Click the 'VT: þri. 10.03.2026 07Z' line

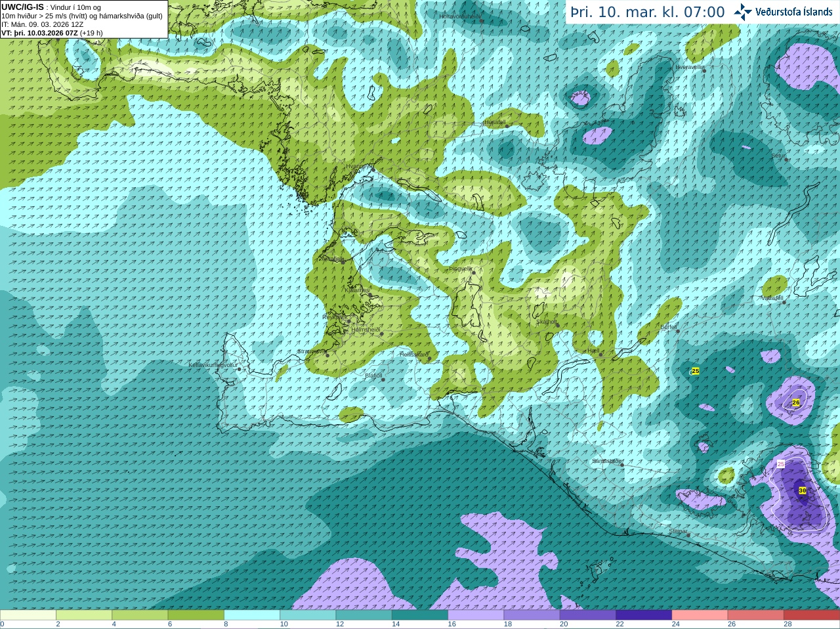(x=52, y=33)
